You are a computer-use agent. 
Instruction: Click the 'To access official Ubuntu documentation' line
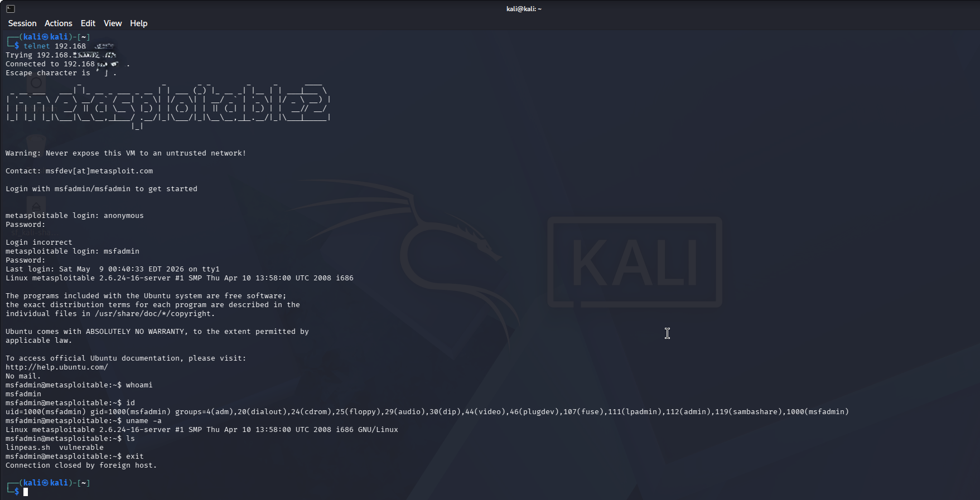click(126, 358)
